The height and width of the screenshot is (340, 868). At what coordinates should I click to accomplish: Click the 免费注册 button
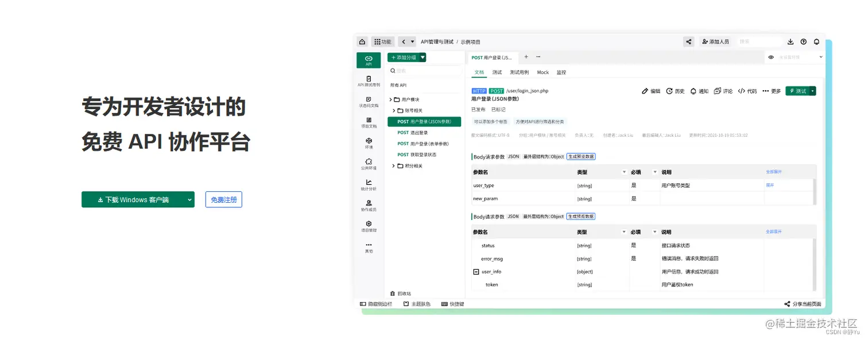tap(223, 199)
